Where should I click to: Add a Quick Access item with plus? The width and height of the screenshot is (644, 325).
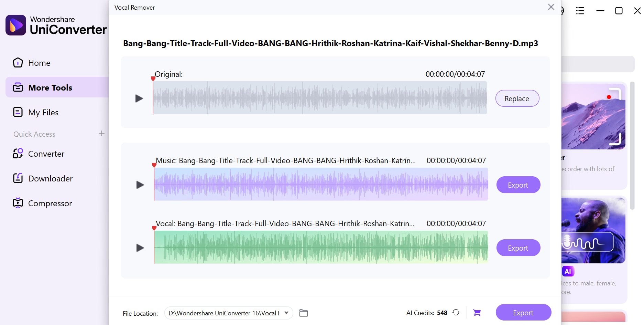pyautogui.click(x=101, y=134)
